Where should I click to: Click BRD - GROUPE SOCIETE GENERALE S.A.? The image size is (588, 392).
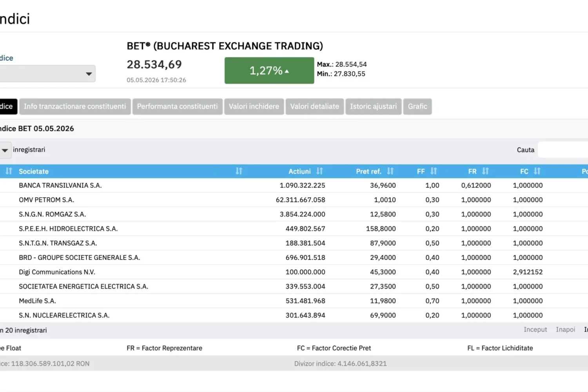point(80,258)
